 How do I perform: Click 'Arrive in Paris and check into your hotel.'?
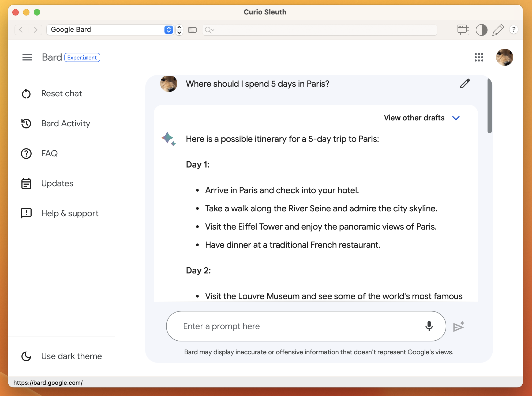click(x=282, y=190)
